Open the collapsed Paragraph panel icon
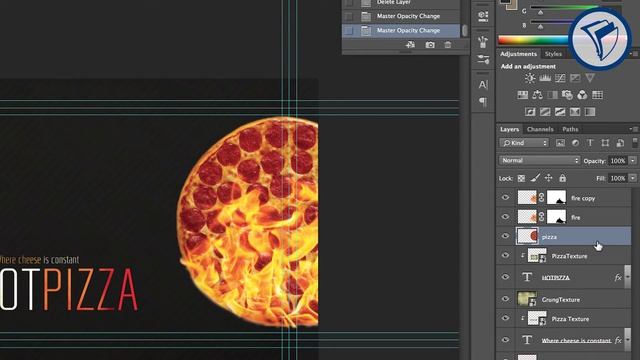Image resolution: width=640 pixels, height=360 pixels. pos(483,102)
